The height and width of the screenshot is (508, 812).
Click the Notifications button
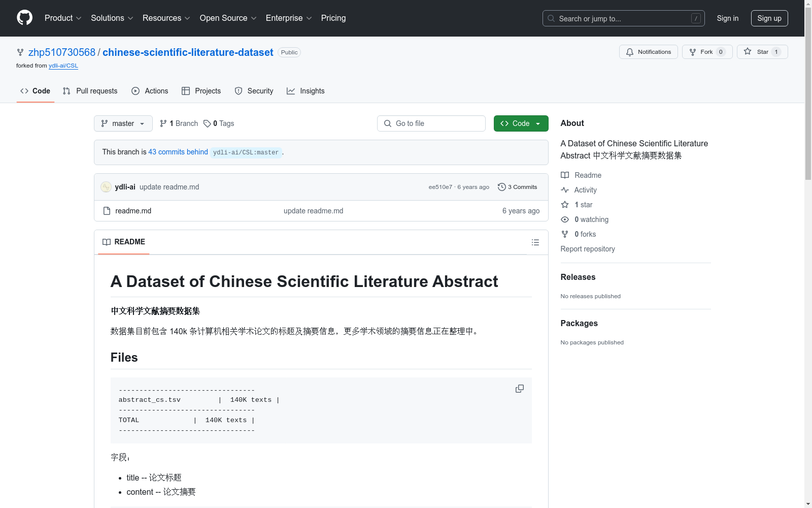point(649,52)
